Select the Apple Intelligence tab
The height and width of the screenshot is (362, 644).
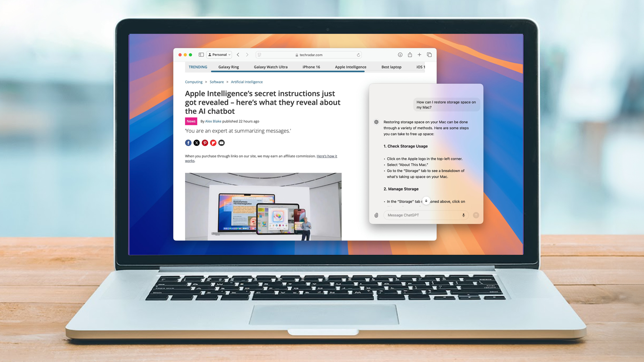tap(350, 67)
